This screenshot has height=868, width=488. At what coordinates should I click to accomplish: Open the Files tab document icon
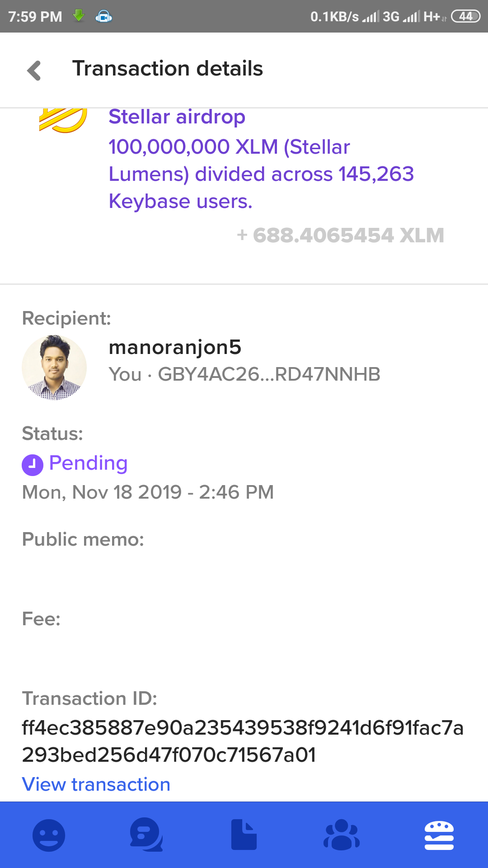244,835
